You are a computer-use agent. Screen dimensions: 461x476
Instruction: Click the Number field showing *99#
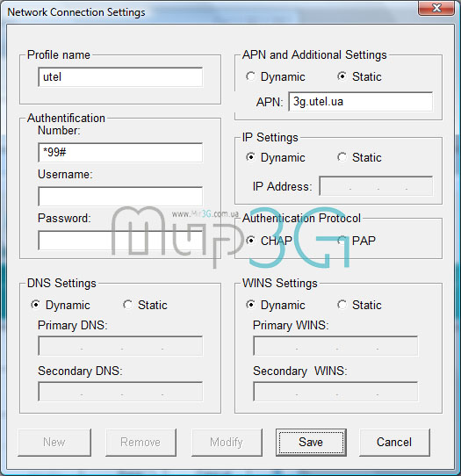(x=120, y=153)
